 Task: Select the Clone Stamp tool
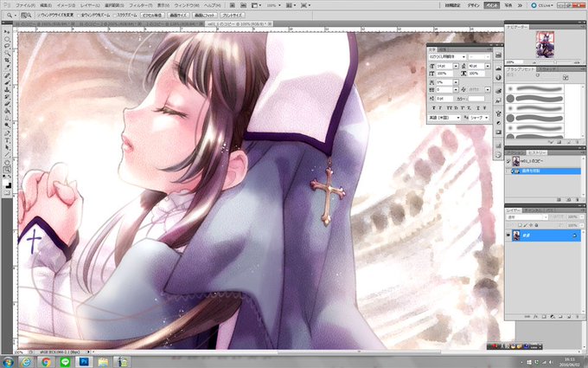[x=7, y=90]
